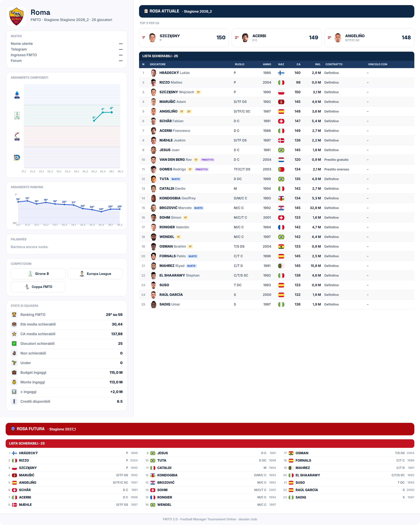Click 'KONDOGBIA' in the Rosa Futura list
Viewport: 420px width, 525px height.
[167, 475]
